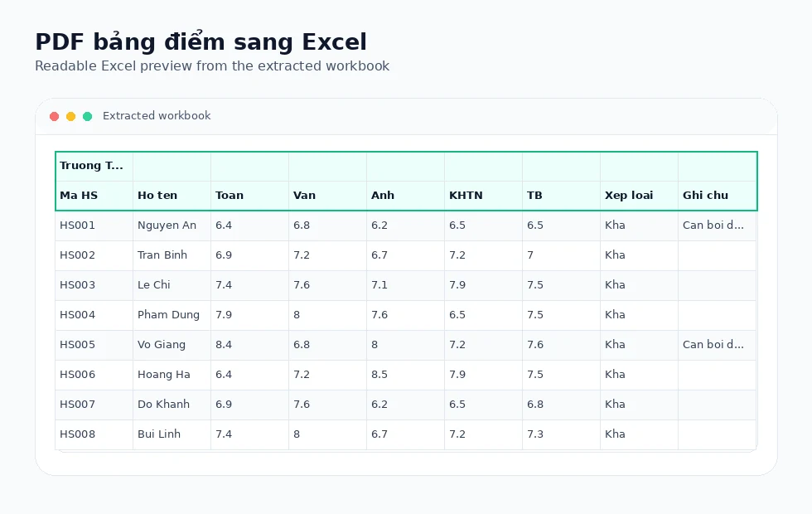Screen dimensions: 812x514
Task: Click Le Chi's Toan score 7.4
Action: point(249,285)
